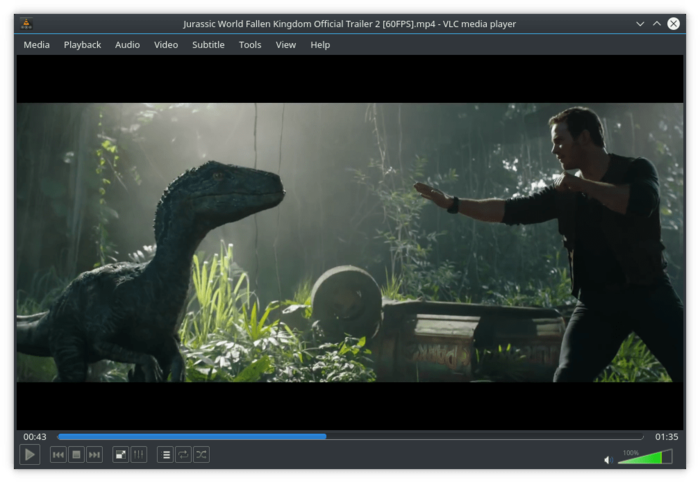Click the seek bar timeline

click(350, 437)
